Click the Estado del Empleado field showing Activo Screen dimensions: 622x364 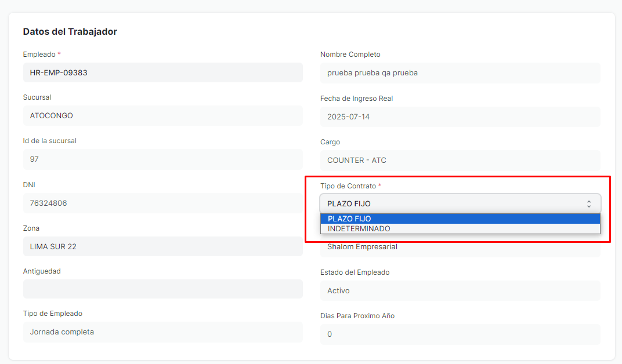coord(460,290)
